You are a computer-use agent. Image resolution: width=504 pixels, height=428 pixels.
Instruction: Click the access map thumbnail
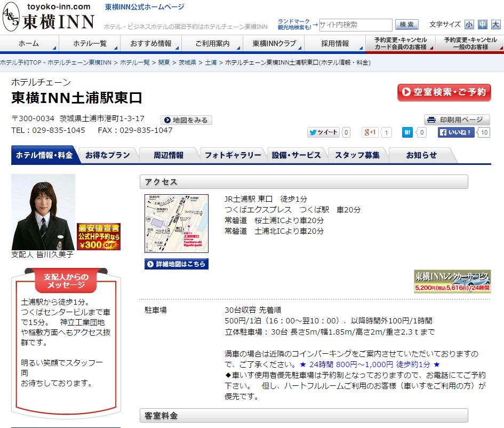pos(177,224)
